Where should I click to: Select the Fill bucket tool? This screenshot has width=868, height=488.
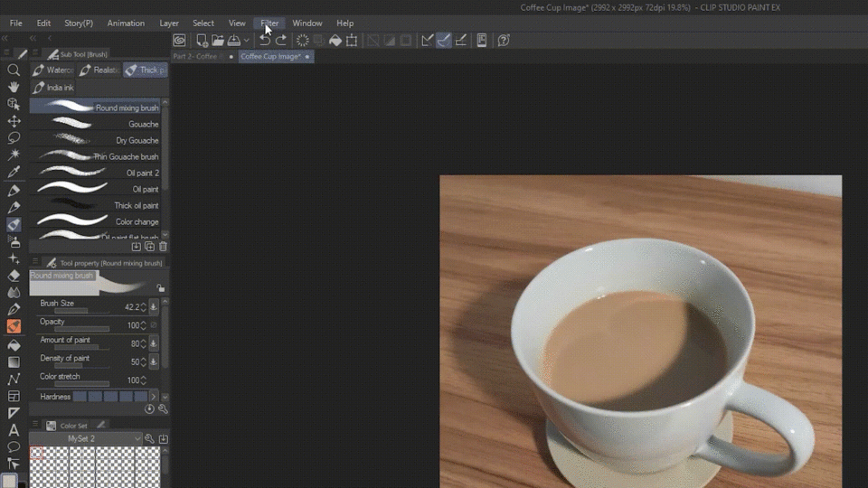(x=14, y=344)
